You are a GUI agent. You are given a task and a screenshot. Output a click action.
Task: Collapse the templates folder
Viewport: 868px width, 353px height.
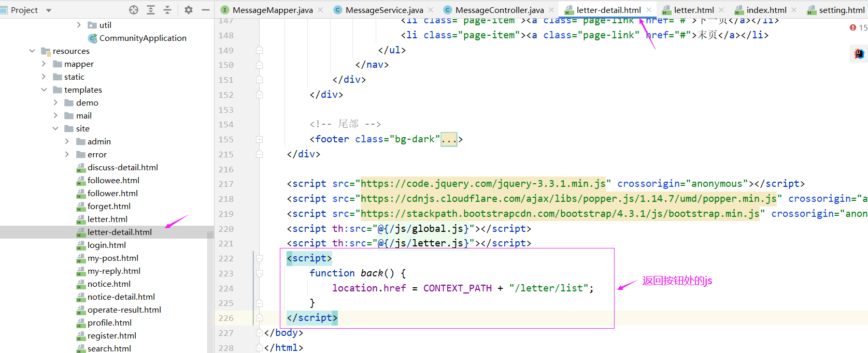pos(44,90)
